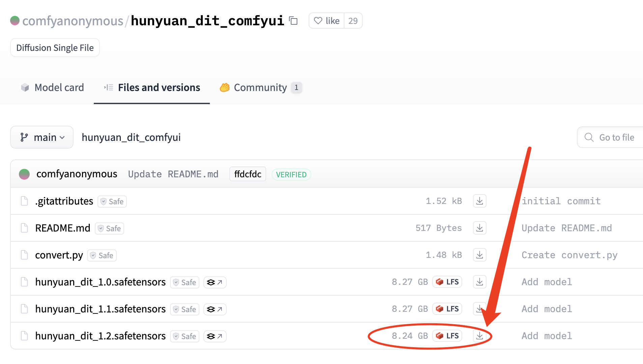Click Safe badge next to convert.py

click(x=102, y=255)
